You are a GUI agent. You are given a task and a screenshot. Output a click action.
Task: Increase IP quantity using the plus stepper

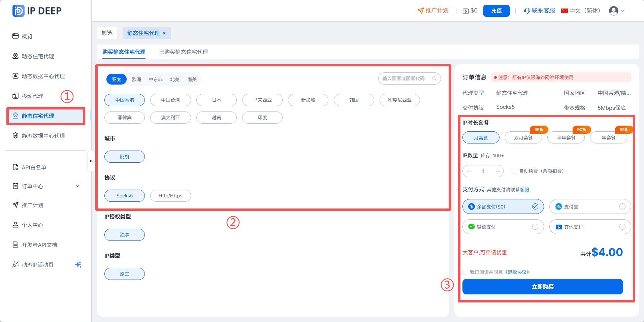(x=498, y=171)
